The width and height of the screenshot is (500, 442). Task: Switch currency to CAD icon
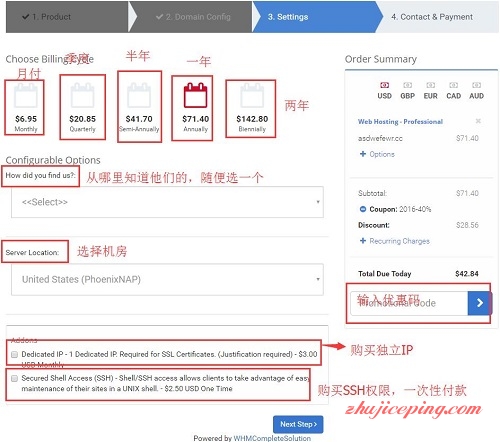tap(453, 85)
